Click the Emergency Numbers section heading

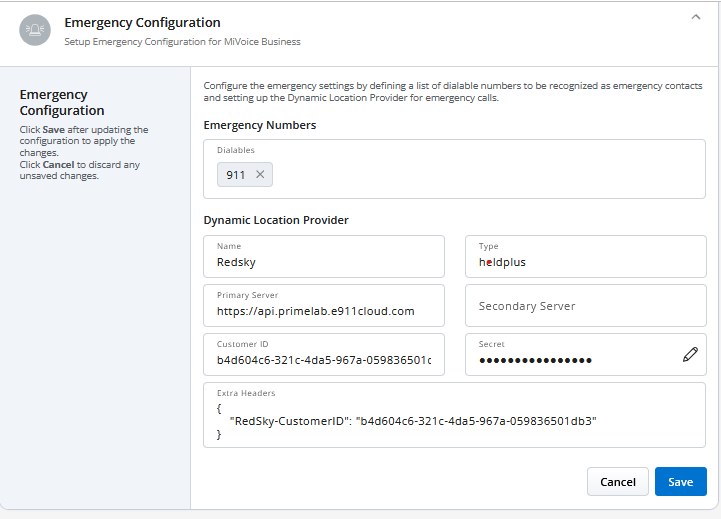260,125
